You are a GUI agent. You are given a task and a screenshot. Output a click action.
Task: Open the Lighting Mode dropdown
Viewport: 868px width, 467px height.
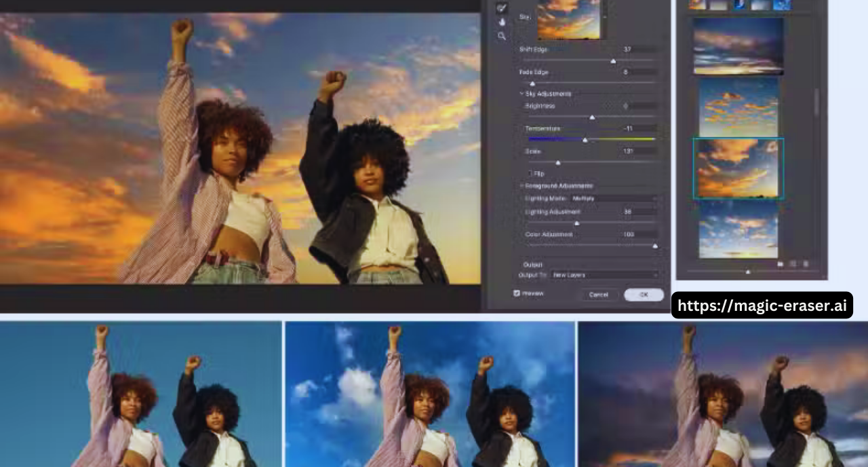614,198
